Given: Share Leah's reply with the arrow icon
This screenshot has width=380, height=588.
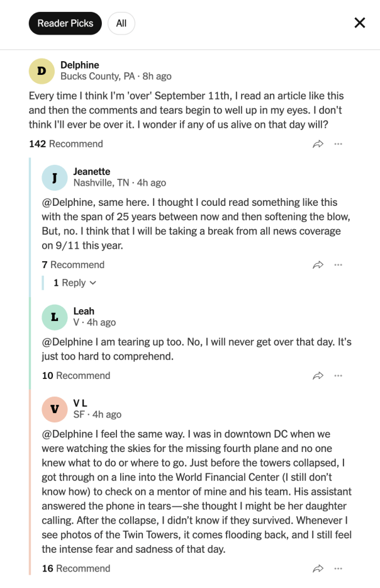Looking at the screenshot, I should pos(318,376).
